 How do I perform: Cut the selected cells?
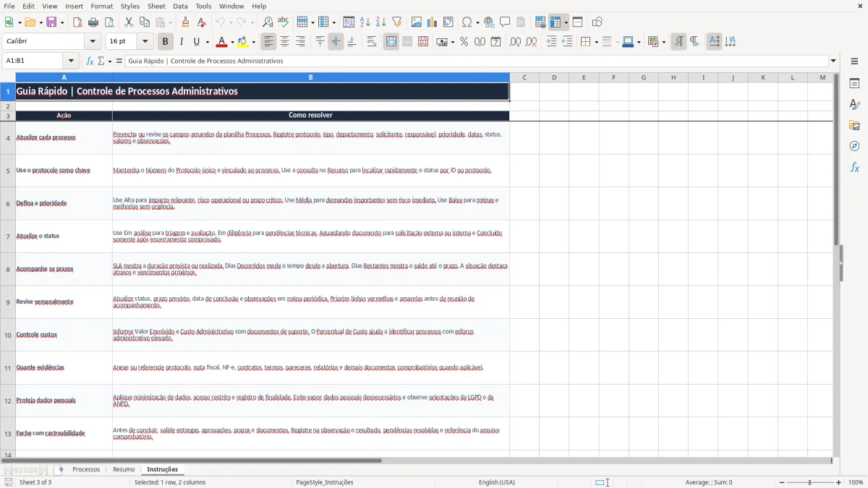[128, 22]
